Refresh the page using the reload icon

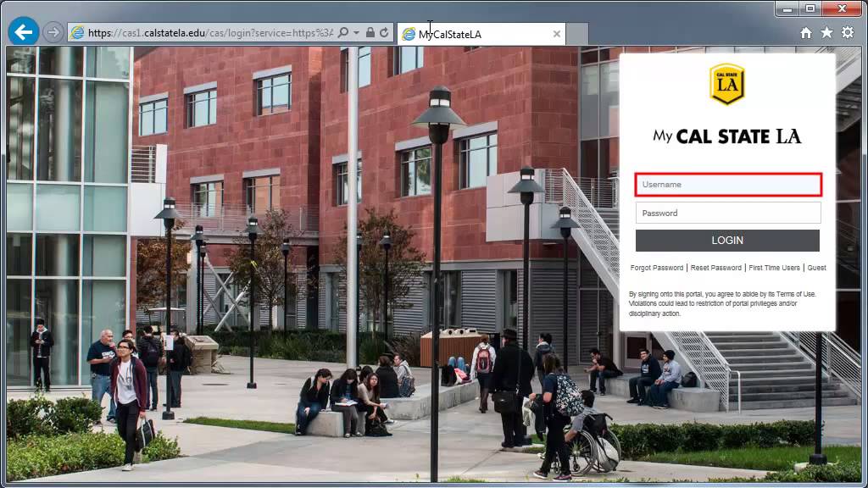[x=384, y=33]
